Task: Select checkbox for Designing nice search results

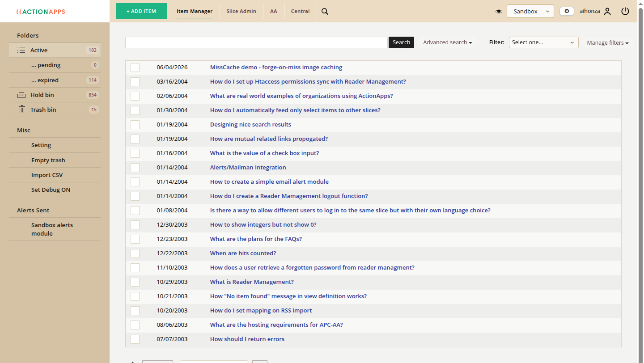Action: (135, 125)
